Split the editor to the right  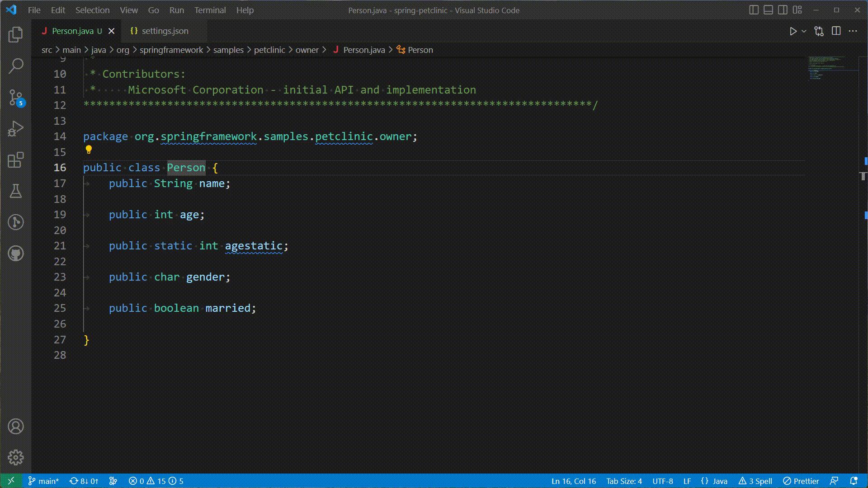[837, 31]
